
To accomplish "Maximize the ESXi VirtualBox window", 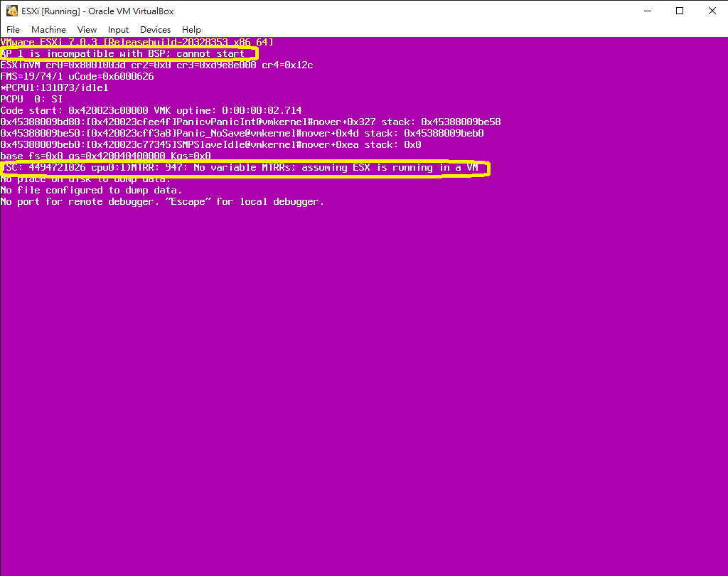I will pos(680,11).
